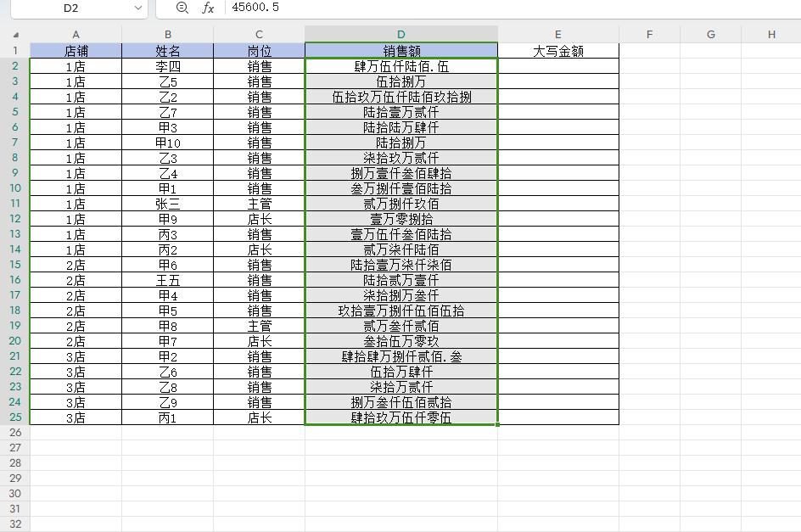Screen dimensions: 801x532
Task: Select 主管 cell in row 11
Action: coord(259,204)
